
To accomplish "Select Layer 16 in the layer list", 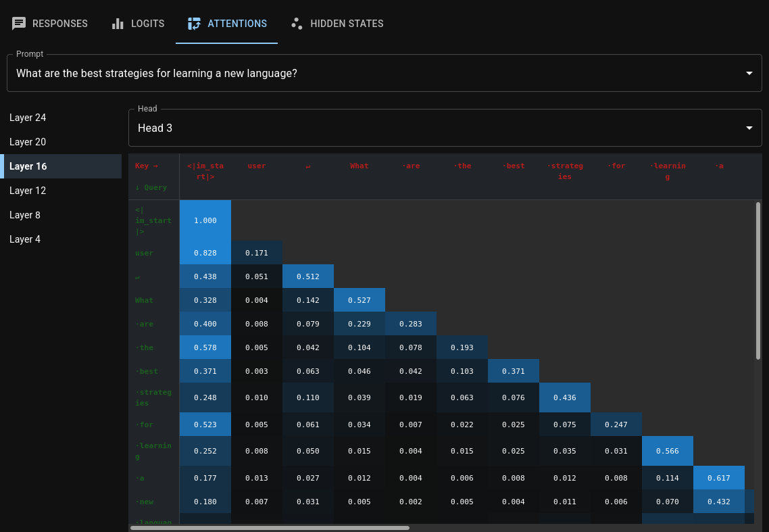I will pos(61,166).
